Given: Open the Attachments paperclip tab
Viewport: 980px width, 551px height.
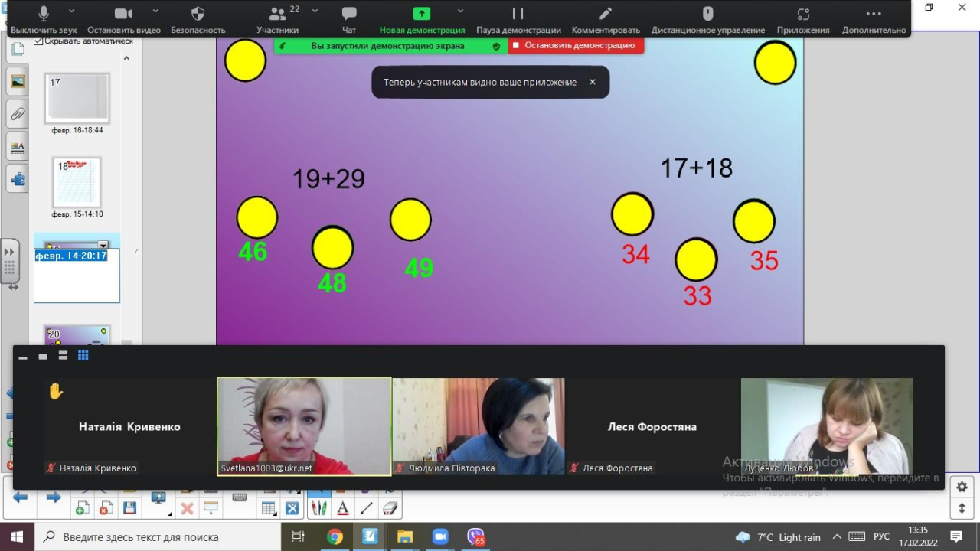Looking at the screenshot, I should coord(18,114).
